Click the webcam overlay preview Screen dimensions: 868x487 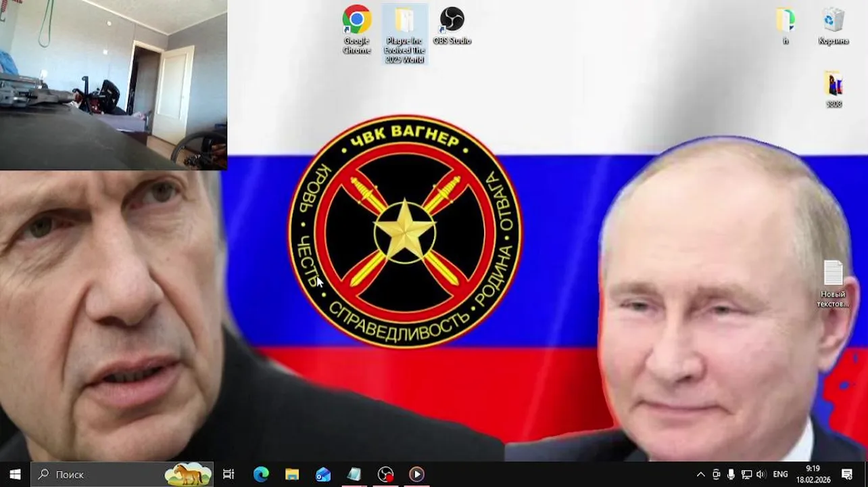[114, 85]
